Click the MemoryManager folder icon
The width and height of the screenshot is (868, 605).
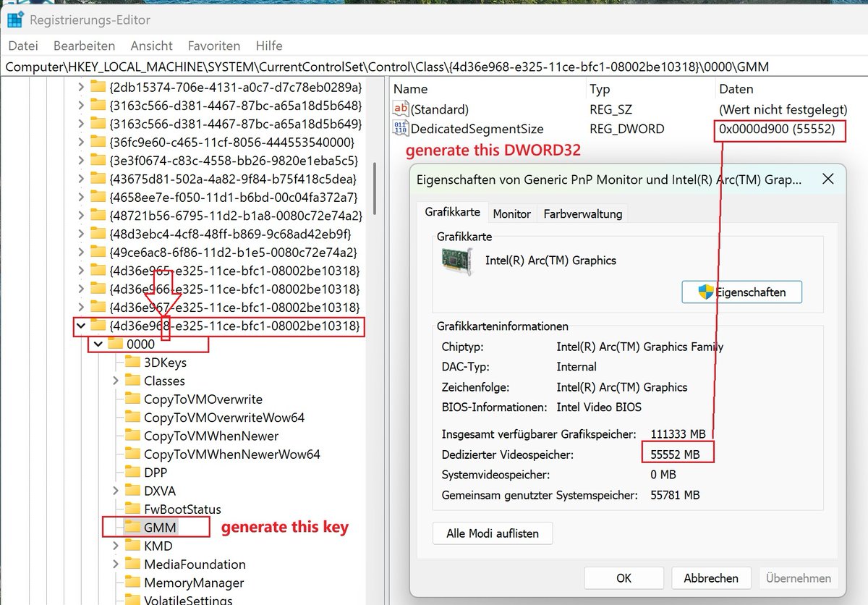(132, 583)
